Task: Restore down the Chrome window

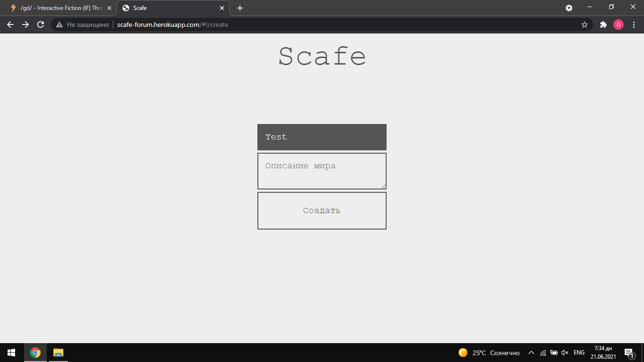Action: pos(611,7)
